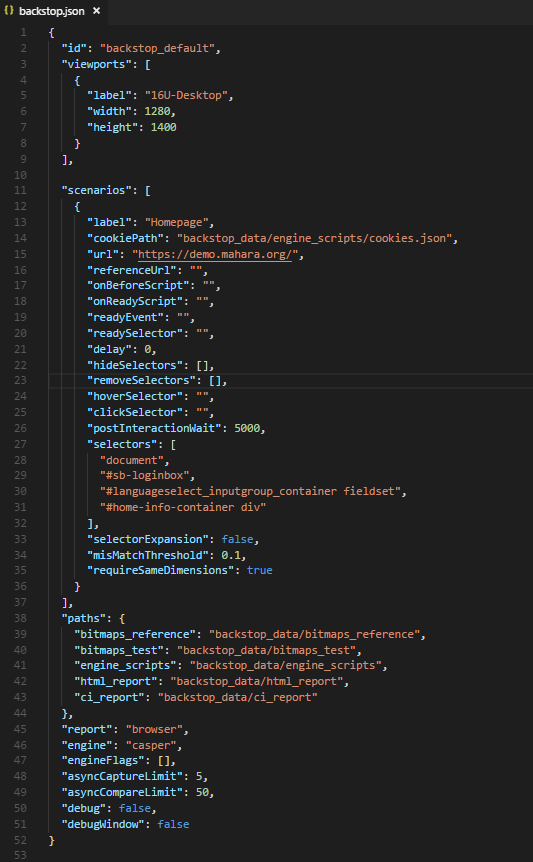
Task: Click the cookies.json path string
Action: coord(314,238)
